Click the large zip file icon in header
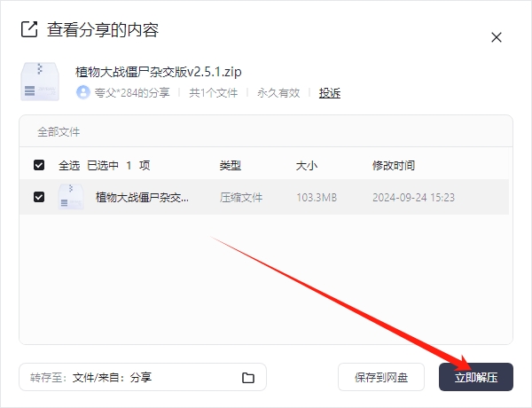Image resolution: width=532 pixels, height=408 pixels. (x=40, y=81)
